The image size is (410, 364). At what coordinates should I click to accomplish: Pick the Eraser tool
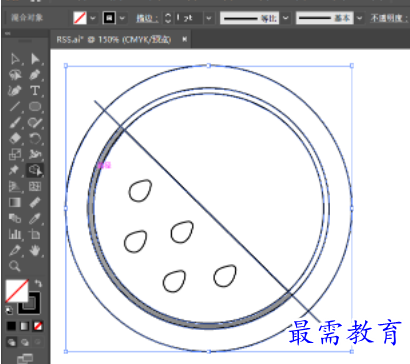pos(15,138)
